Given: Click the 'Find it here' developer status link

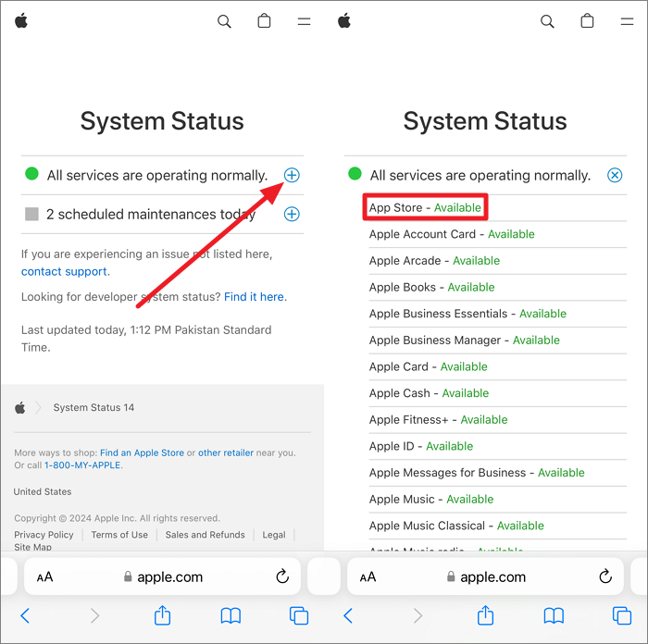Looking at the screenshot, I should coord(254,296).
